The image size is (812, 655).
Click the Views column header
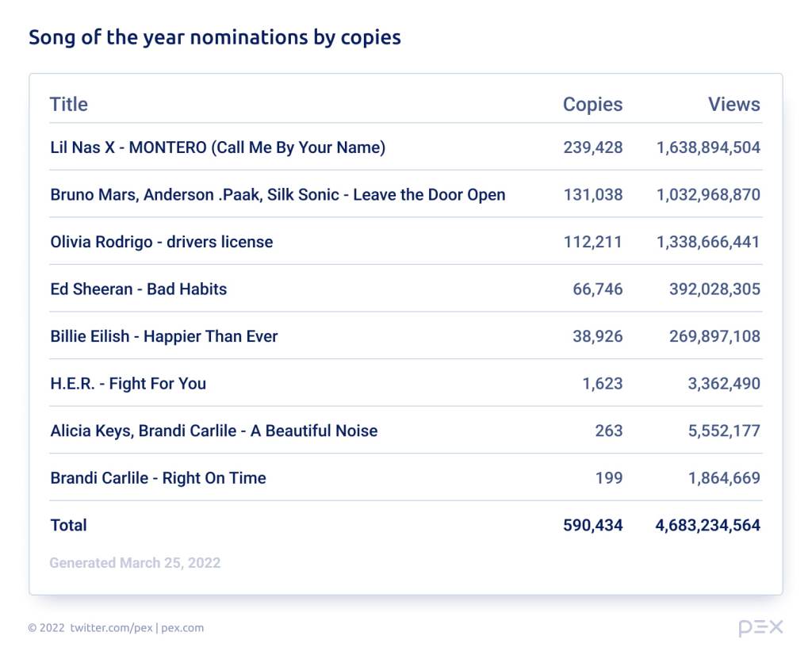point(733,105)
